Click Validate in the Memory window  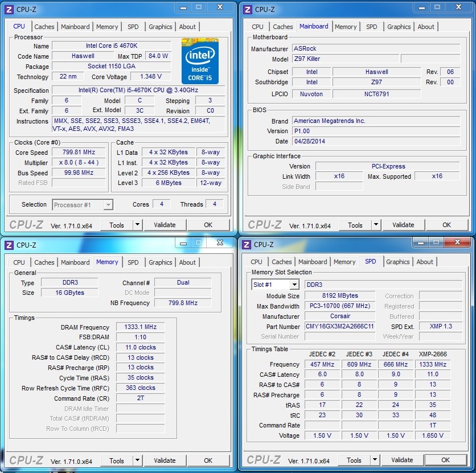[165, 460]
